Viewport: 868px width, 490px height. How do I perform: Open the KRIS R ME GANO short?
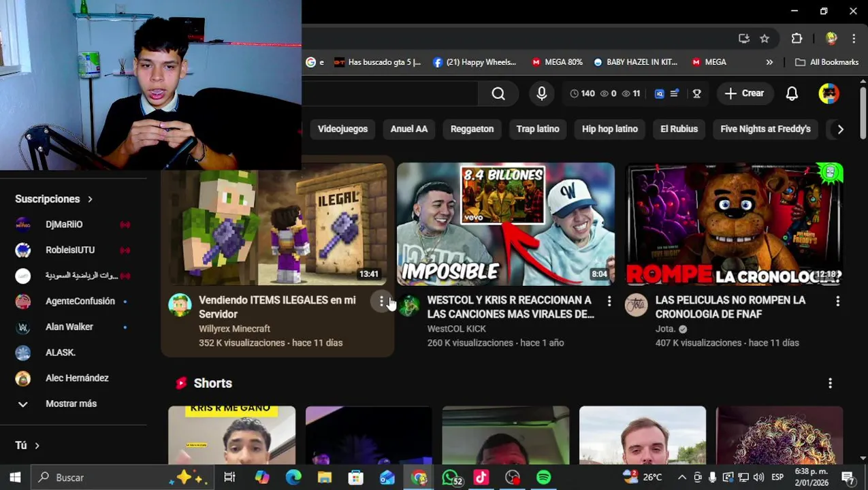[231, 436]
